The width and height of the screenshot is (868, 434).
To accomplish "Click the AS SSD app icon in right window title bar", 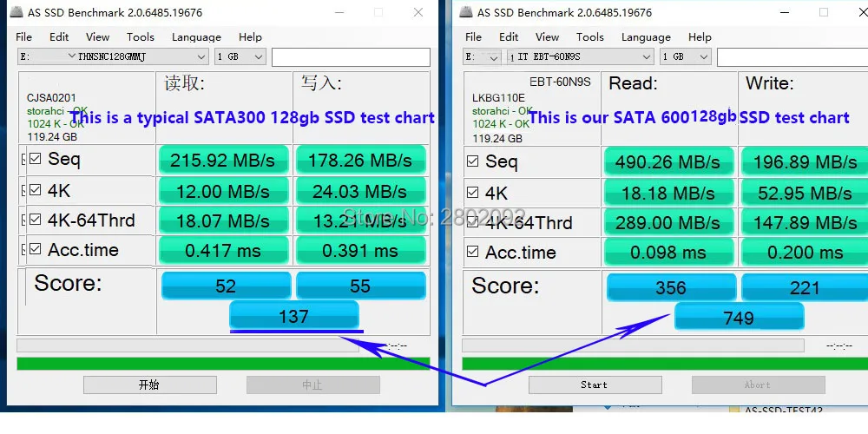I will tap(467, 11).
